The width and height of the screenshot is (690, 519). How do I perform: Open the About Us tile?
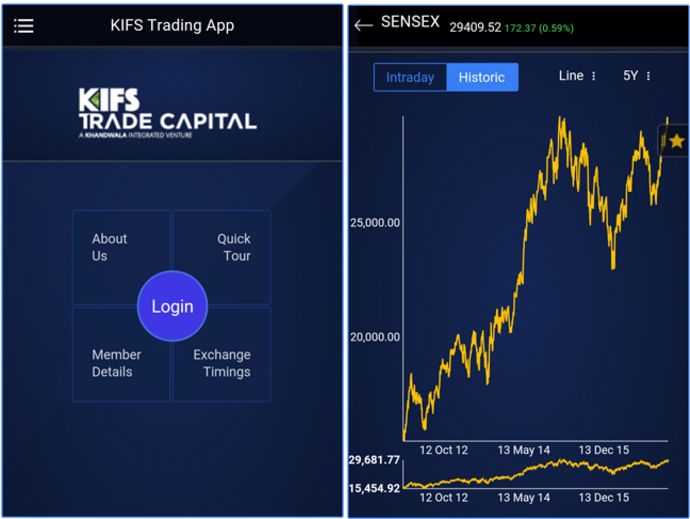[110, 247]
